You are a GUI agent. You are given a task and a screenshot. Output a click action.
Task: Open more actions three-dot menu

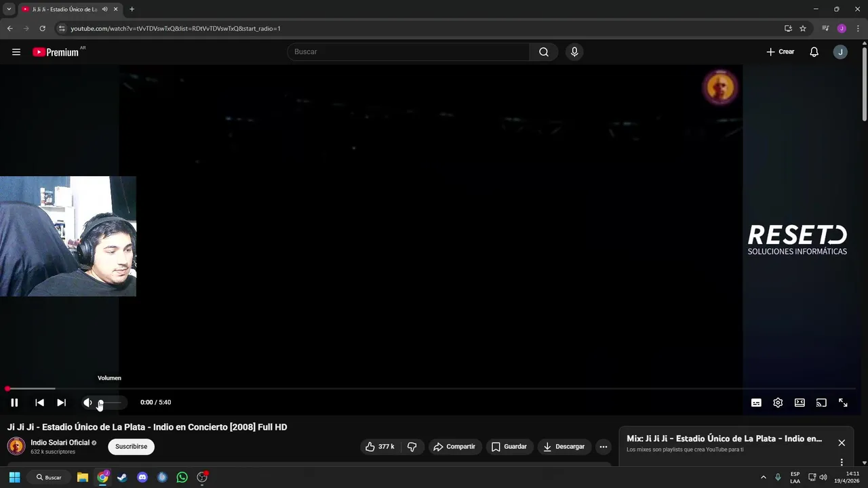pyautogui.click(x=603, y=447)
